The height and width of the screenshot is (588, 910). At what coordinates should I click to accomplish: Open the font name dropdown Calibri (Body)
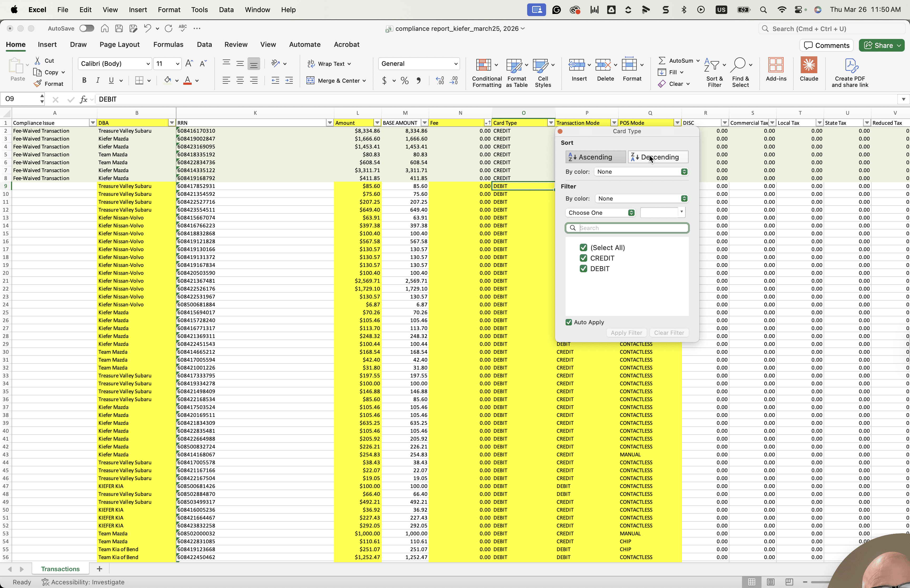(115, 63)
